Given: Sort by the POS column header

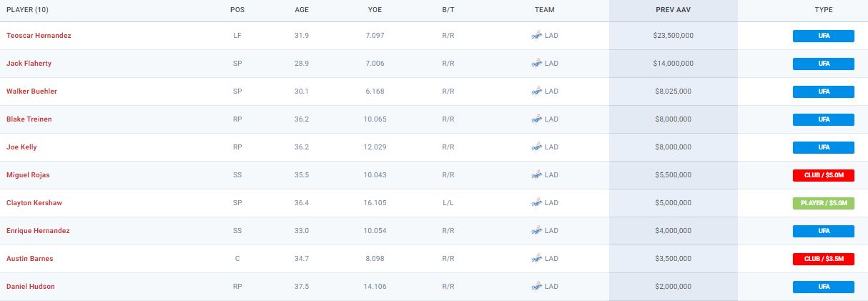Looking at the screenshot, I should 237,11.
